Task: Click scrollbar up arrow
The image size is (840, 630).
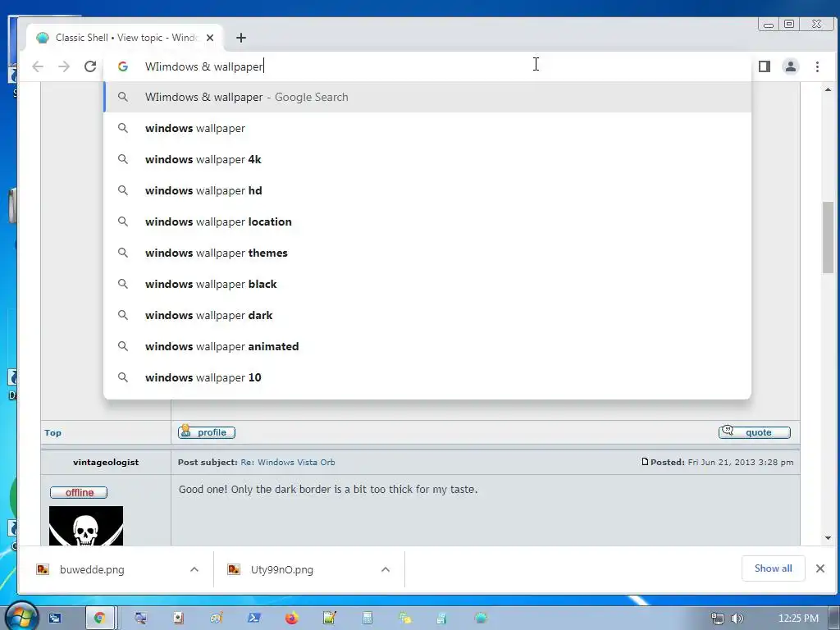Action: (829, 89)
